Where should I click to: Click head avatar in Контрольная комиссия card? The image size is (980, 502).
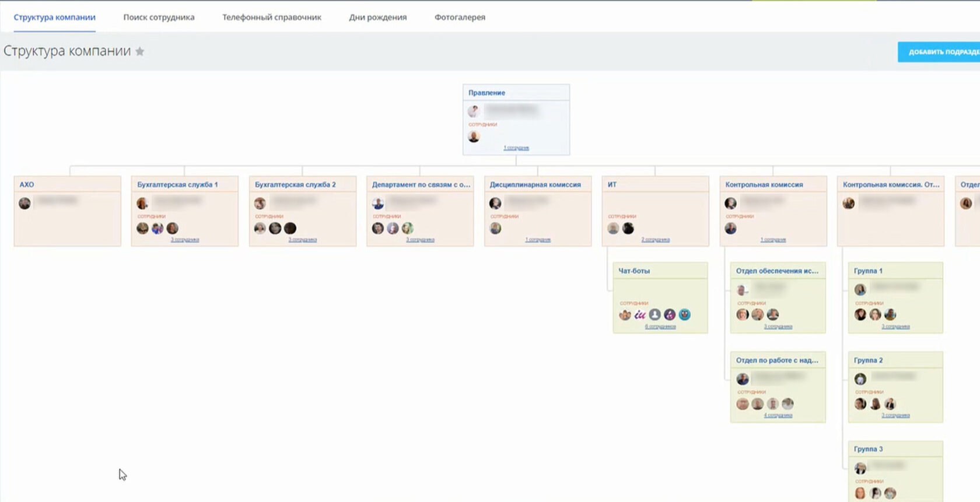730,203
